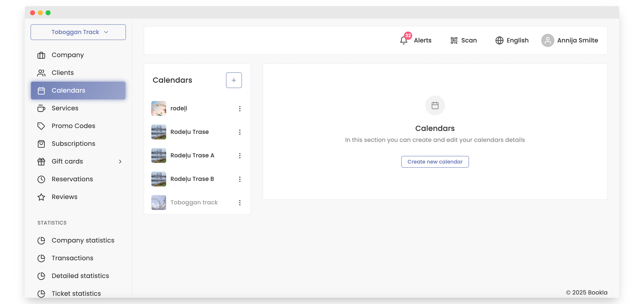Open the Transactions statistics page
This screenshot has width=644, height=304.
pos(72,258)
